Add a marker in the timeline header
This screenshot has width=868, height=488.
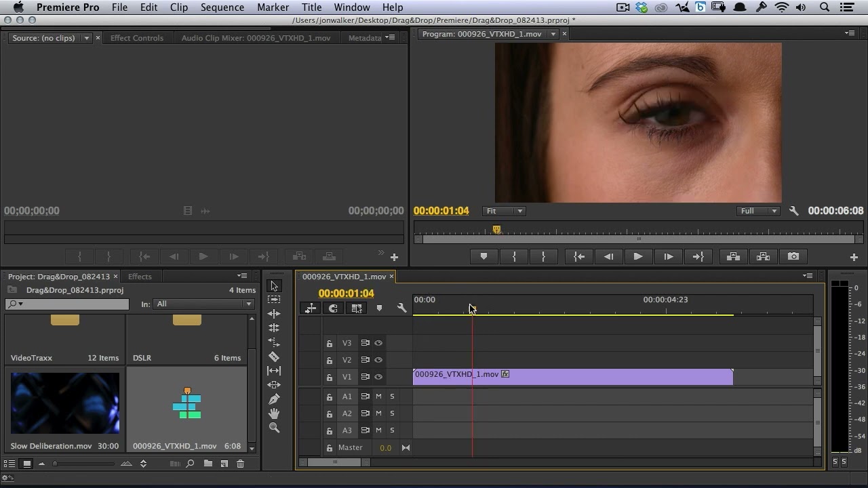(379, 308)
